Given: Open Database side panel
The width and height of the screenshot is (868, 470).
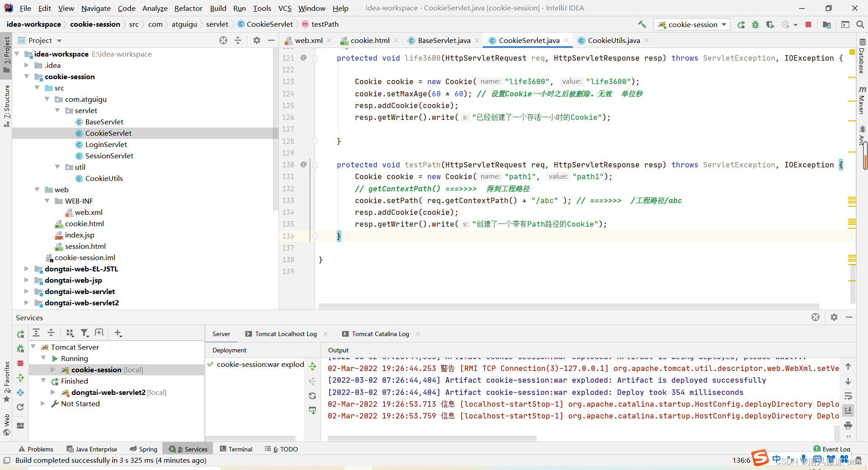Looking at the screenshot, I should (862, 56).
